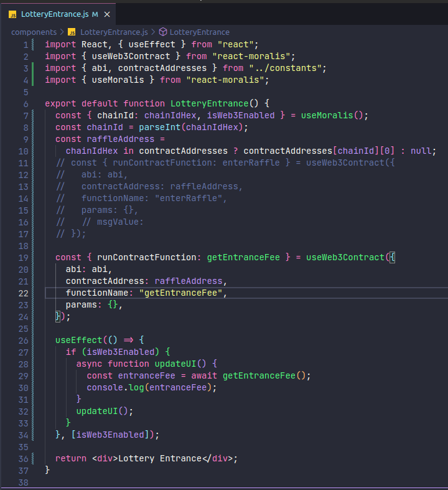Image resolution: width=448 pixels, height=490 pixels.
Task: Open 'components' breadcrumb folder
Action: [x=34, y=32]
